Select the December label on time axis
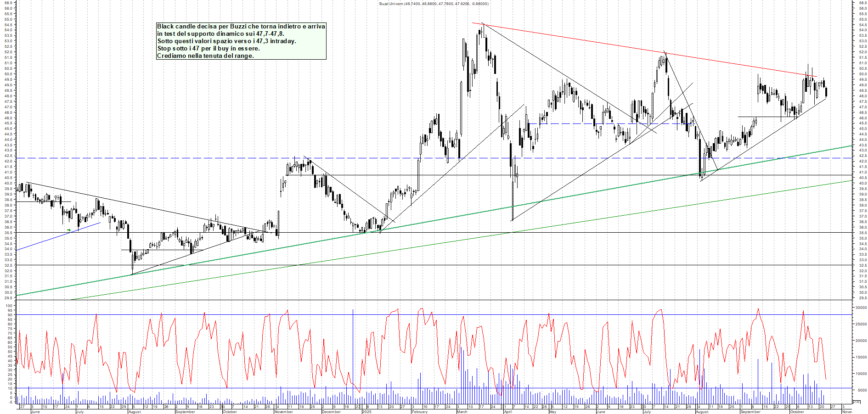Image resolution: width=868 pixels, height=414 pixels. (331, 412)
